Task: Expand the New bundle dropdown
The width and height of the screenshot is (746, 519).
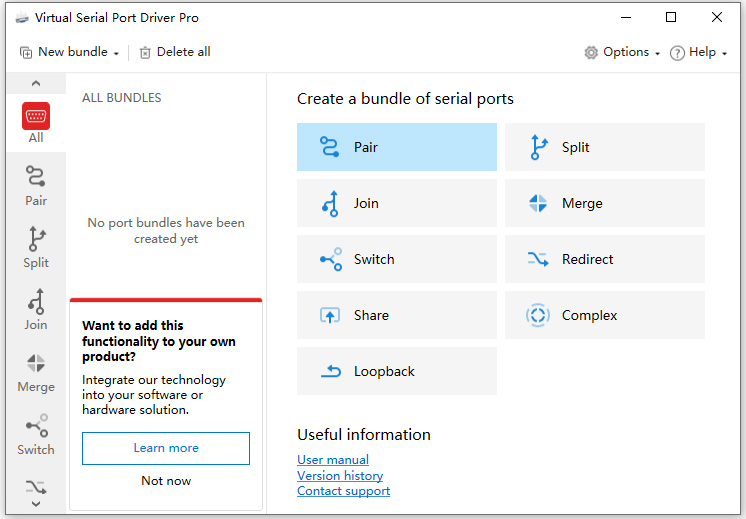Action: (x=70, y=52)
